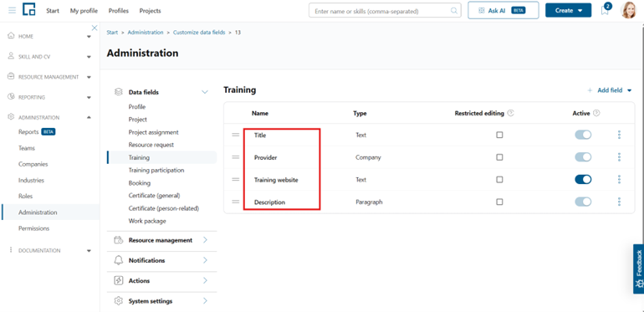Click the Resource management calendar icon
644x312 pixels.
tap(118, 240)
